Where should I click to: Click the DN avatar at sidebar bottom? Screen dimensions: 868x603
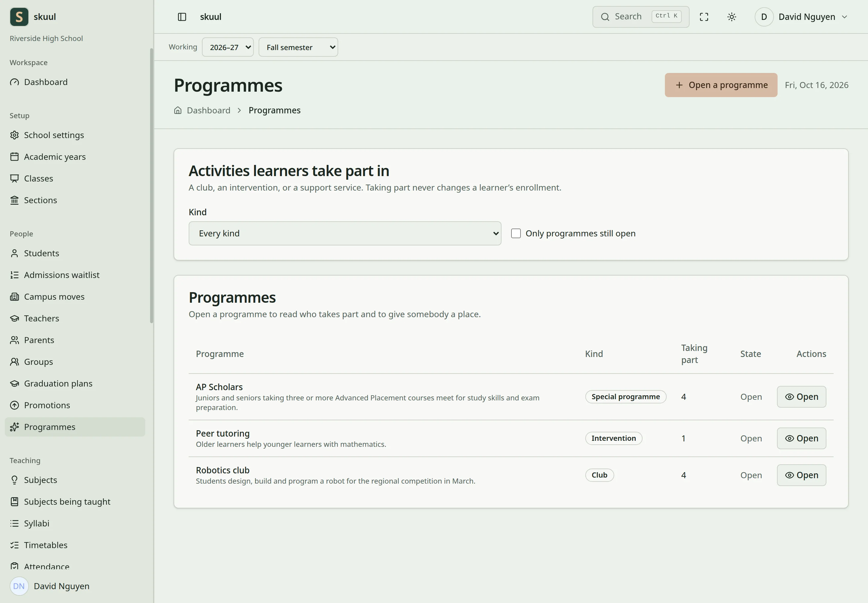point(19,586)
